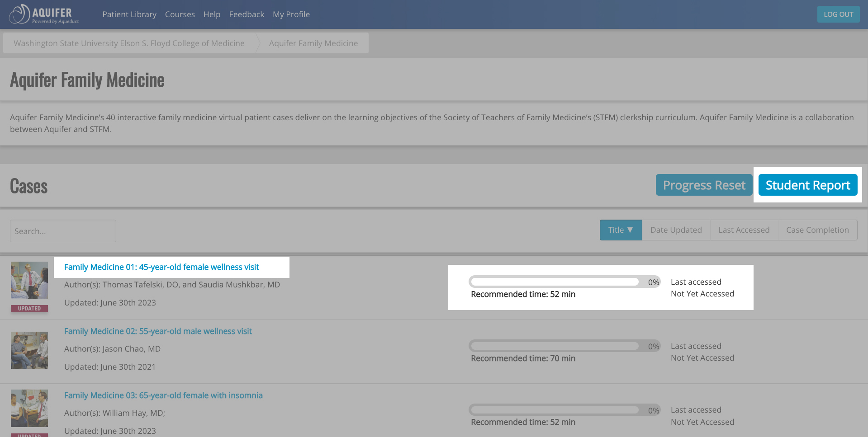
Task: Open My Profile page
Action: coord(291,14)
